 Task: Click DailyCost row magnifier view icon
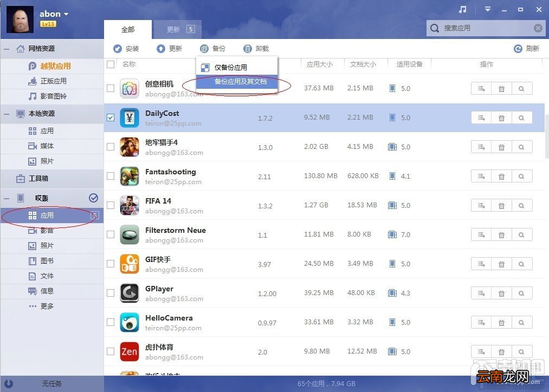tap(522, 118)
